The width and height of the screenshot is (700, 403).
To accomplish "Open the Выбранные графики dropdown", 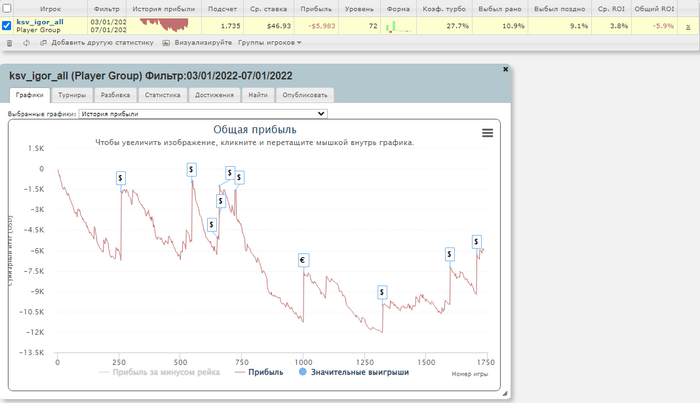I will pyautogui.click(x=203, y=114).
